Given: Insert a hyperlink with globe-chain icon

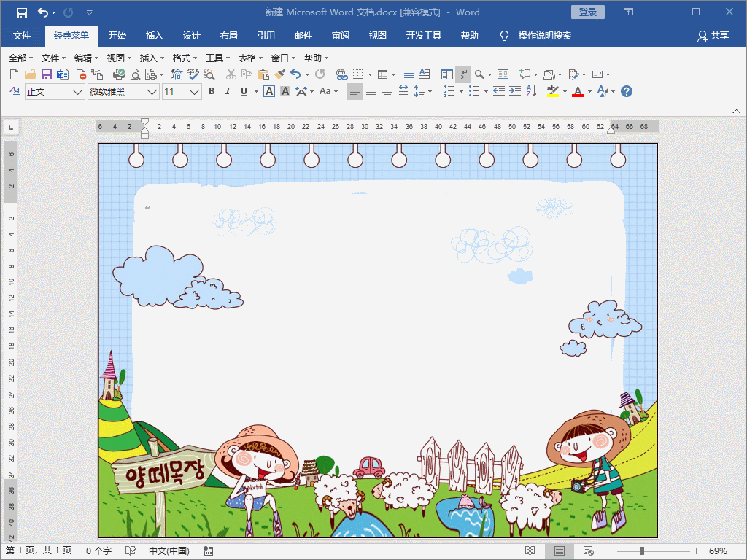Looking at the screenshot, I should (x=341, y=74).
